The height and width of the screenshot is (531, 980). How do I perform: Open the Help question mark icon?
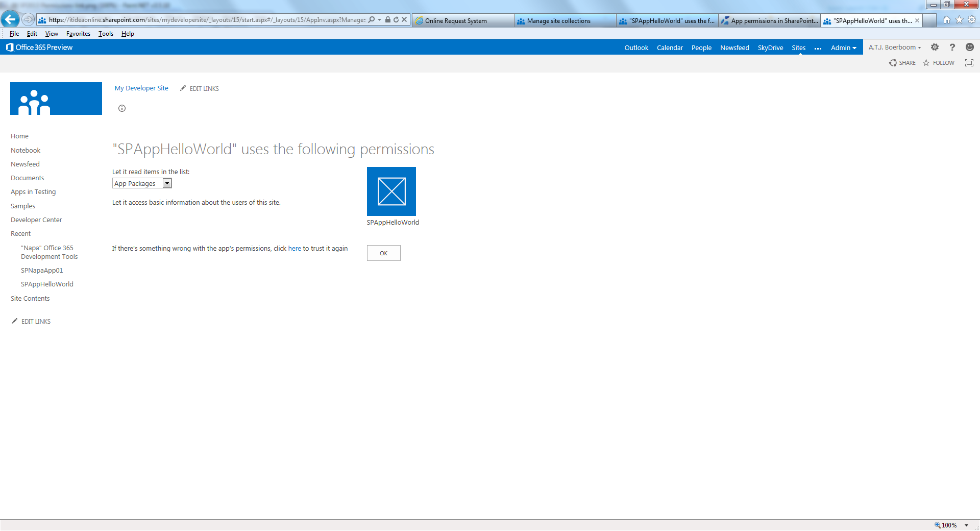952,47
